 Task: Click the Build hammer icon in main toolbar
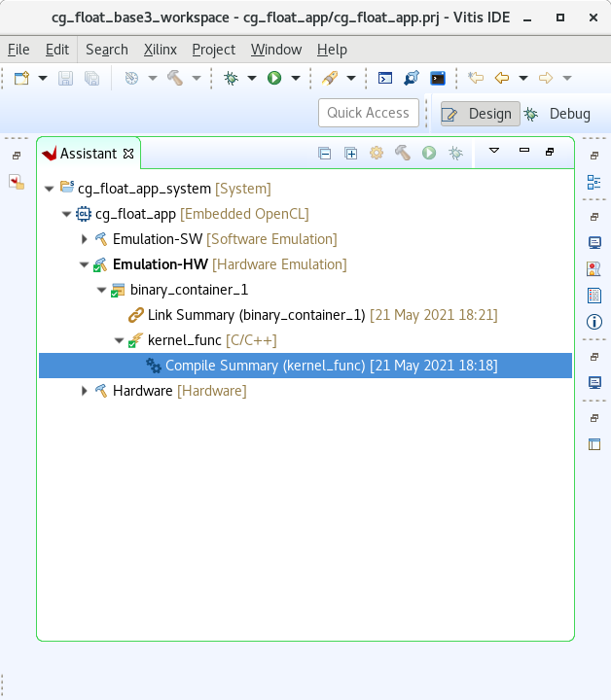point(175,78)
